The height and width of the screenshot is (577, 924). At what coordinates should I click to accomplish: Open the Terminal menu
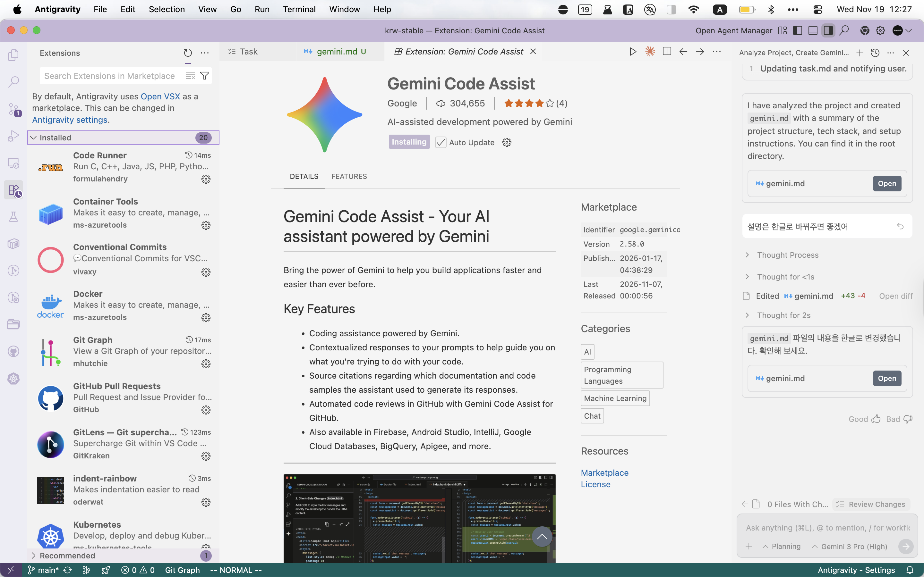(299, 9)
